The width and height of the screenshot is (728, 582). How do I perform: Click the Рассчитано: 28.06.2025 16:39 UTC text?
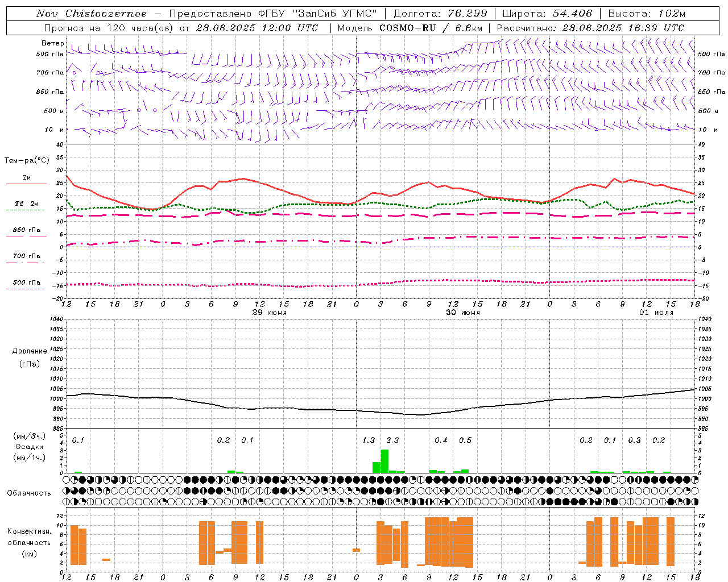click(x=590, y=28)
